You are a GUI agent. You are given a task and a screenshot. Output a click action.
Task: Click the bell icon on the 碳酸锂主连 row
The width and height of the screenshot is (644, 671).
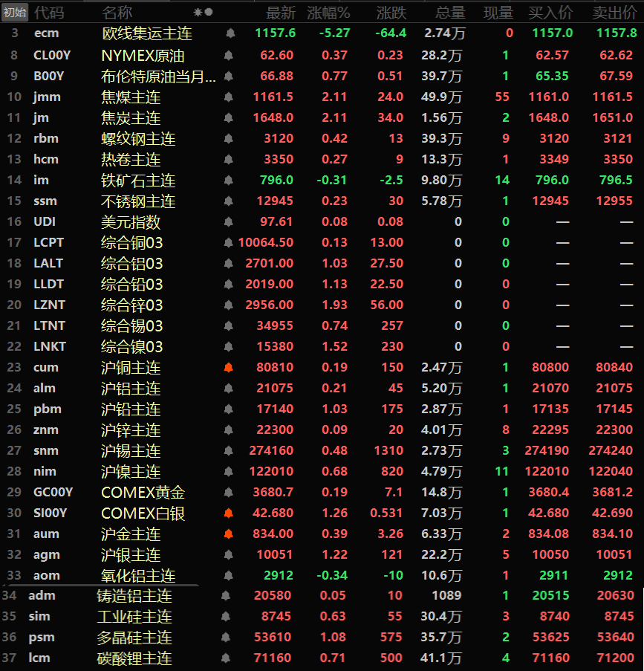(225, 658)
